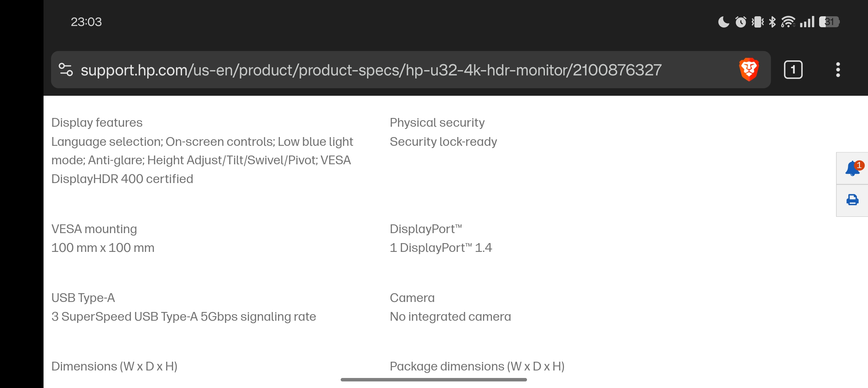Open Brave Shields via the lion icon
The height and width of the screenshot is (388, 868).
(748, 69)
